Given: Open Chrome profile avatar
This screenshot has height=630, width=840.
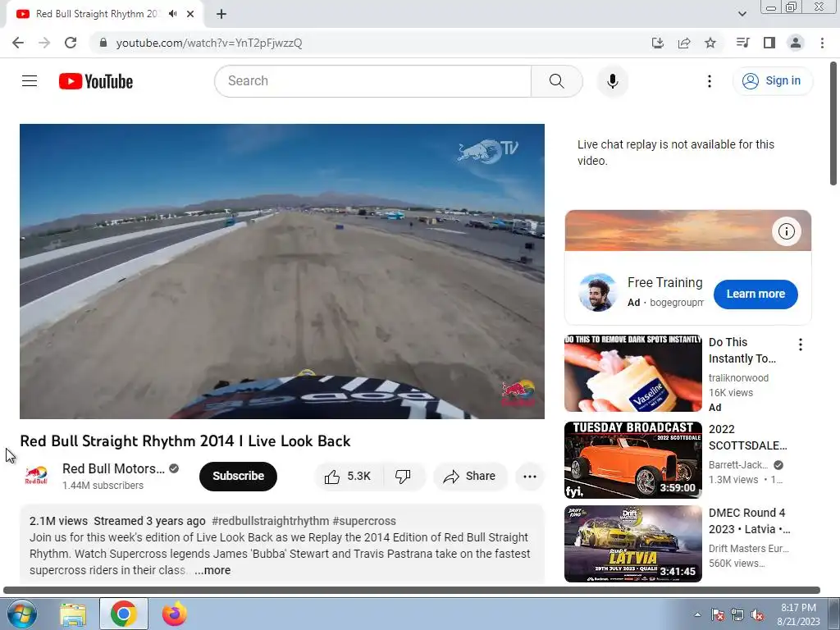Looking at the screenshot, I should point(796,43).
